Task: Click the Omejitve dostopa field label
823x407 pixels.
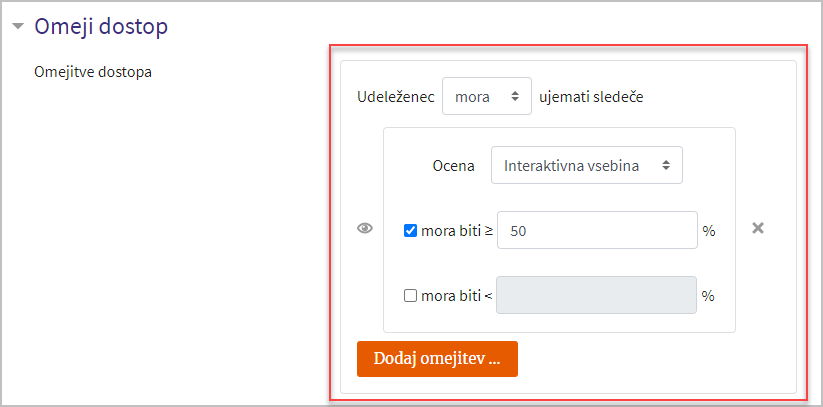Action: click(x=93, y=72)
